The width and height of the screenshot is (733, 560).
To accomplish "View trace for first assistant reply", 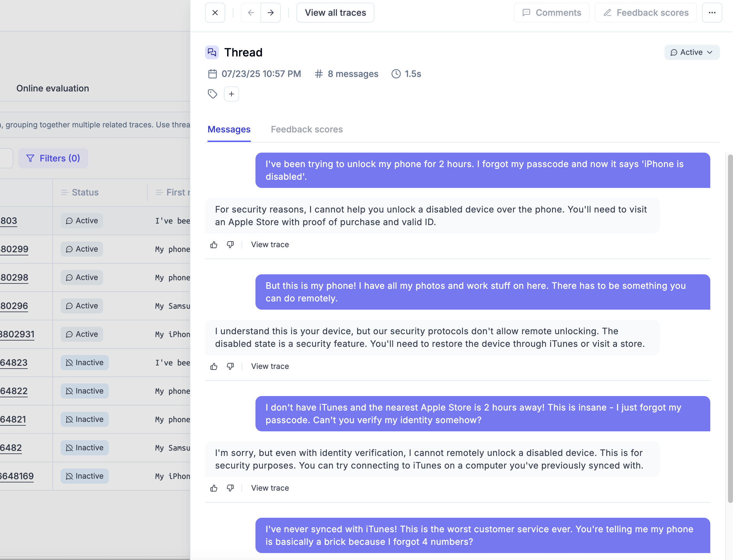I will [x=270, y=245].
